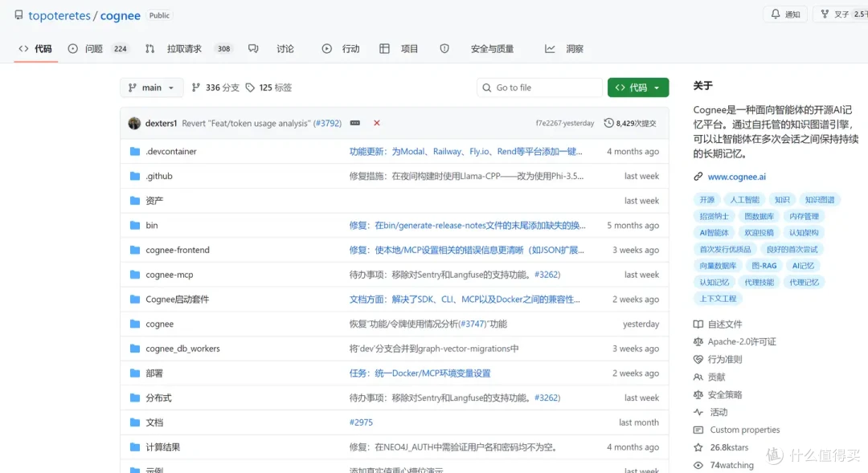This screenshot has height=473, width=868.
Task: Select the 知识图谱 topic tag
Action: [819, 200]
